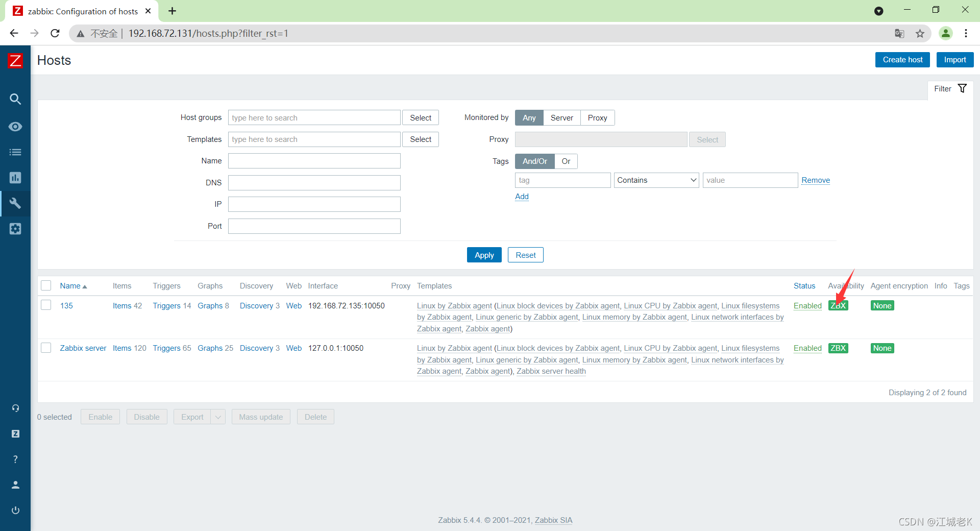Image resolution: width=980 pixels, height=531 pixels.
Task: Toggle the Filter funnel icon
Action: point(962,88)
